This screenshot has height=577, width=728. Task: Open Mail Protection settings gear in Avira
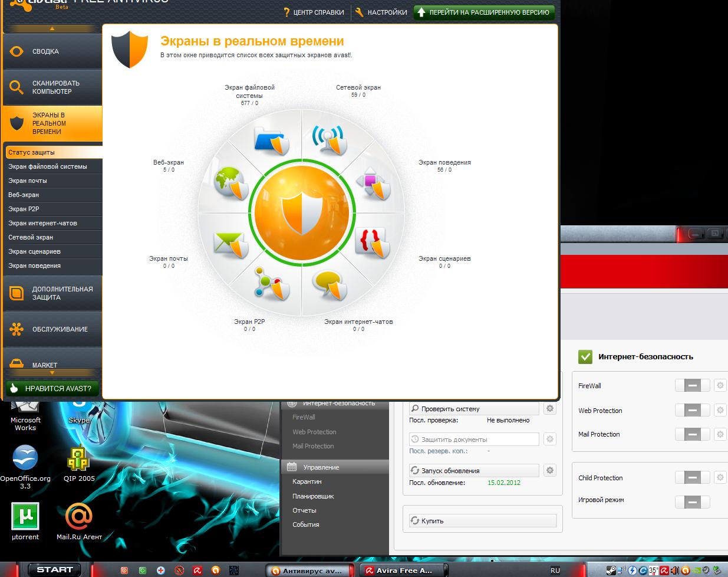click(720, 434)
